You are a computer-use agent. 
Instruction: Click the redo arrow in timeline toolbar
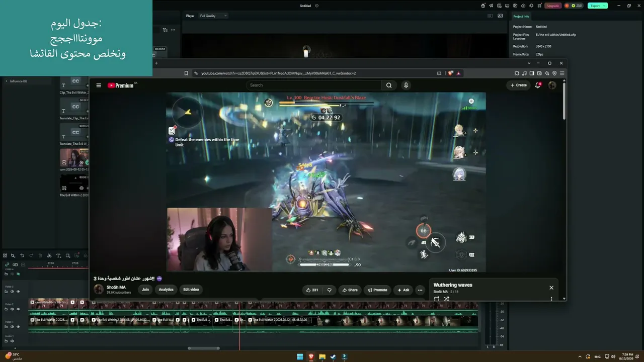tap(31, 255)
